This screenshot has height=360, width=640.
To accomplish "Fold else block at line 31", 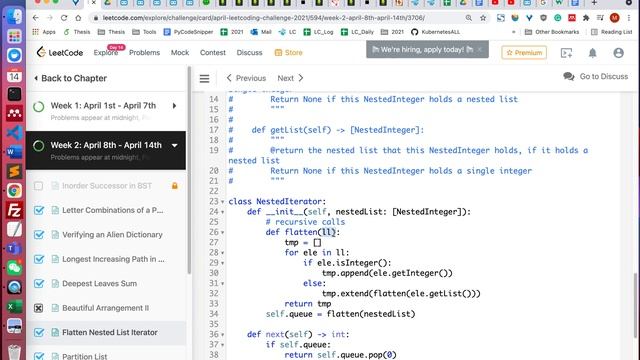I will (222, 283).
